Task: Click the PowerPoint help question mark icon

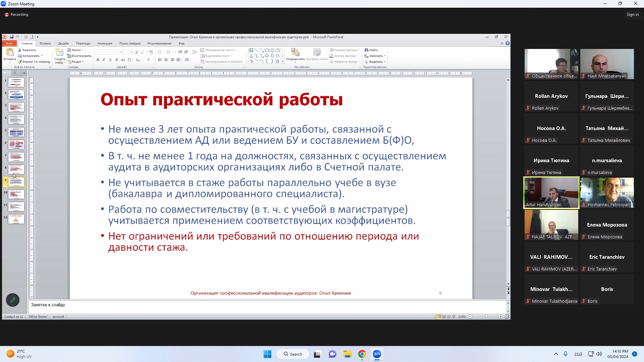Action: [507, 43]
